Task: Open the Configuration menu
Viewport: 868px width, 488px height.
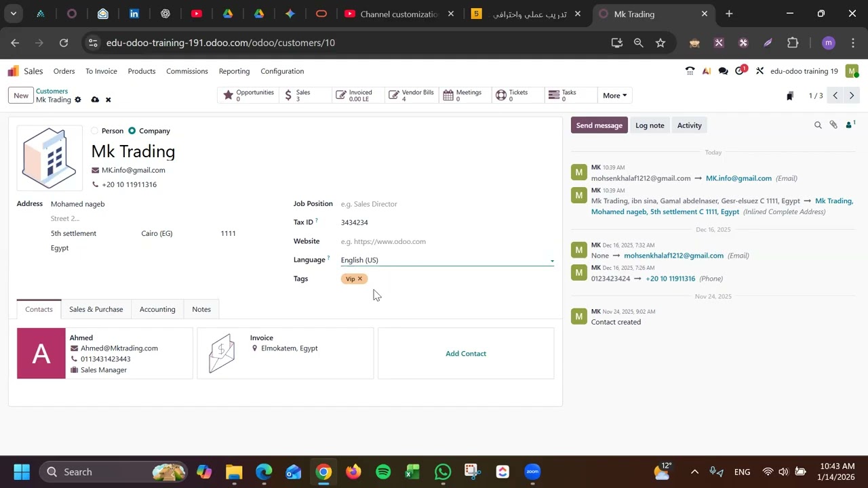Action: point(282,71)
